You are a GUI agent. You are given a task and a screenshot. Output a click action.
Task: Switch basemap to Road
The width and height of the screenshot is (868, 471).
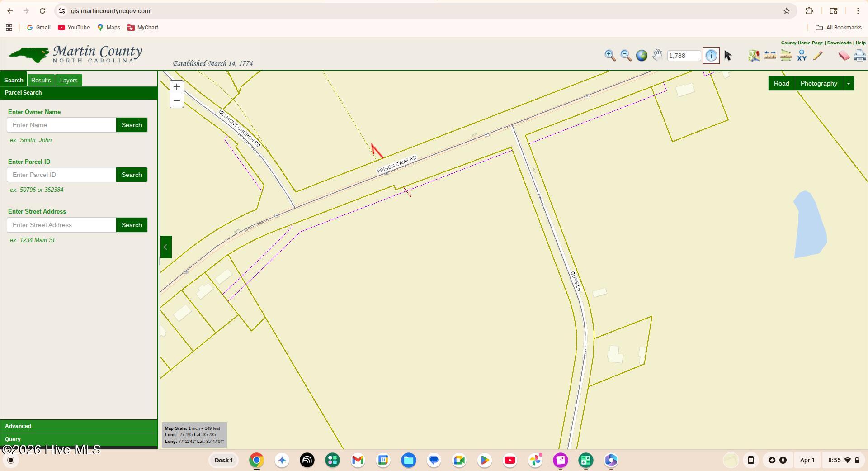pos(781,84)
